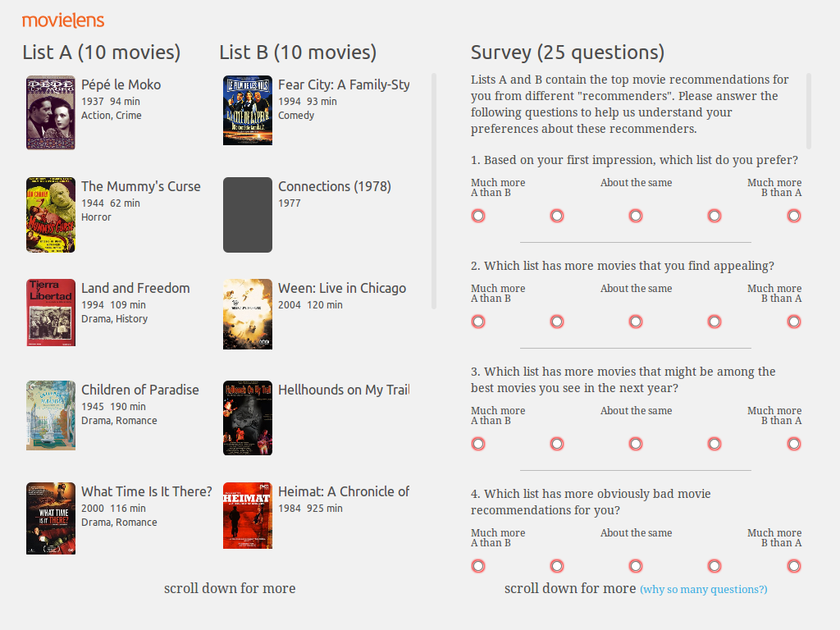Click the Heimat poster thumbnail
840x630 pixels.
[x=248, y=515]
